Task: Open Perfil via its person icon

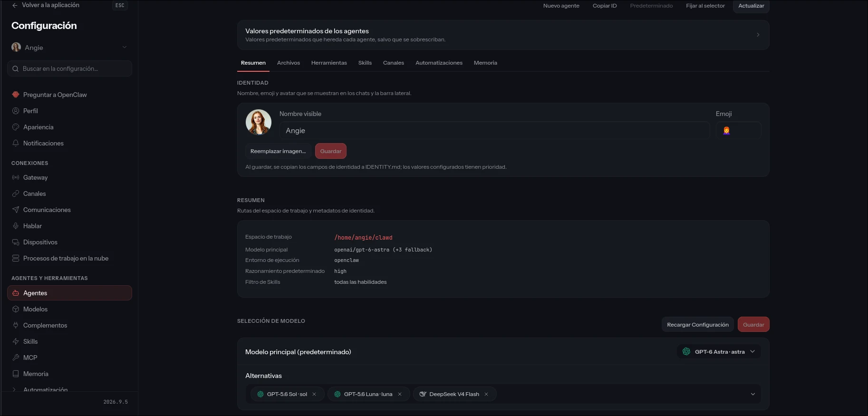Action: [16, 111]
